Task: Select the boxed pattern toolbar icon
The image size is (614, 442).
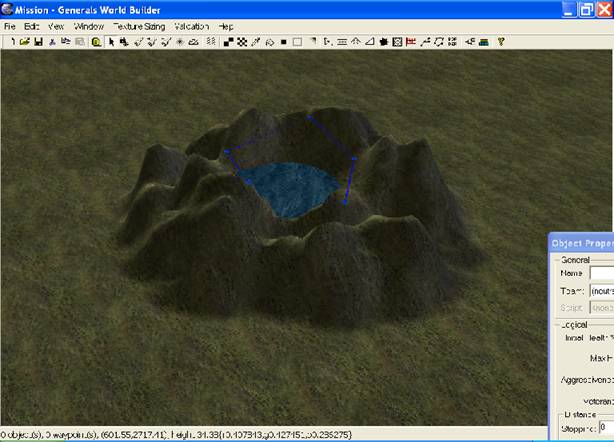Action: (x=397, y=41)
